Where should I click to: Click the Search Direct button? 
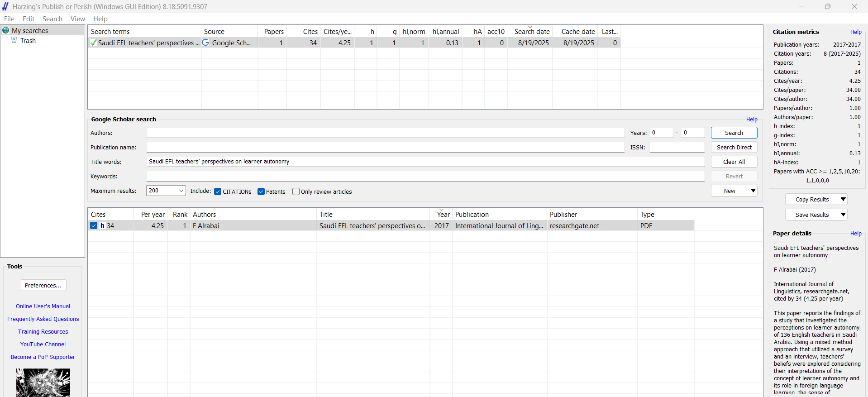(734, 147)
